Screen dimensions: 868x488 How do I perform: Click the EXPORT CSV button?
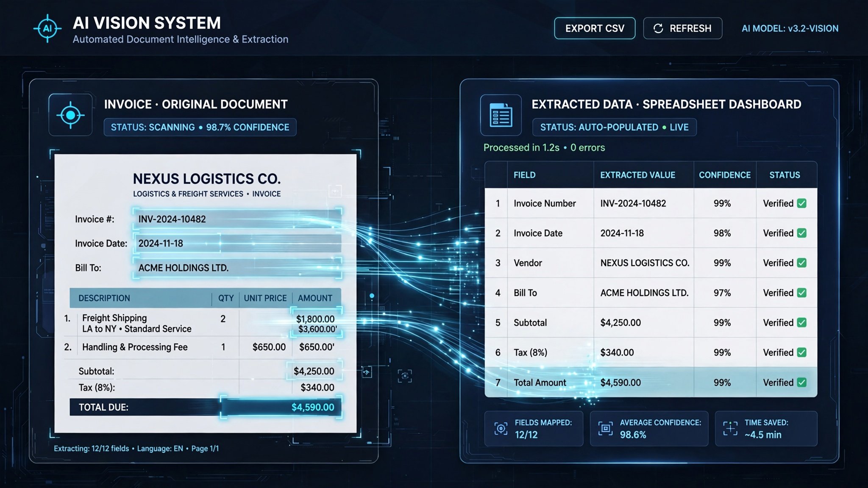tap(595, 28)
